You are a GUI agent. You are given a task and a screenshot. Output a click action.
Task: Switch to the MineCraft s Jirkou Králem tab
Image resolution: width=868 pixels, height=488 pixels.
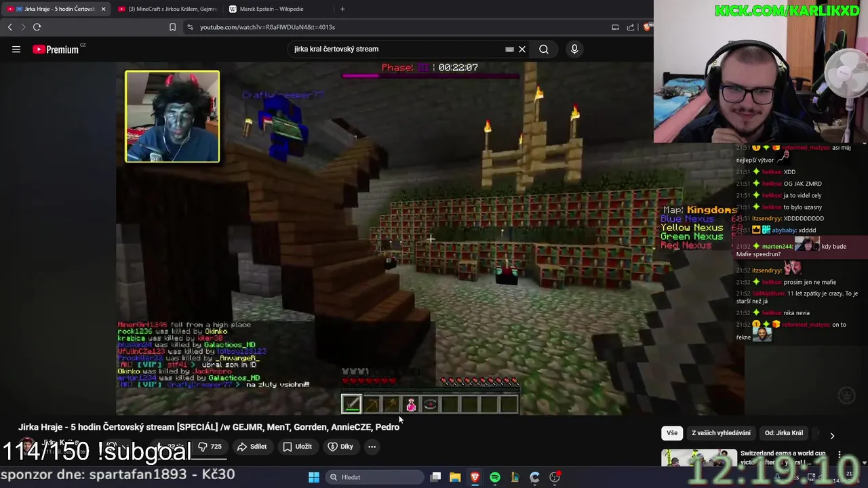tap(167, 9)
